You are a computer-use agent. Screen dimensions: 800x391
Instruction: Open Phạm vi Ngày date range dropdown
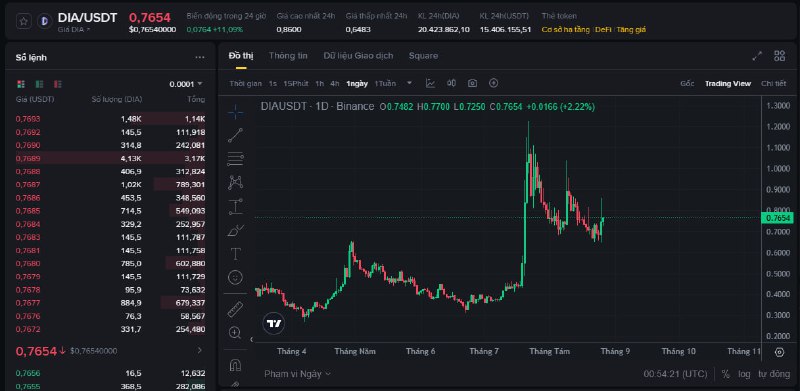coord(297,374)
